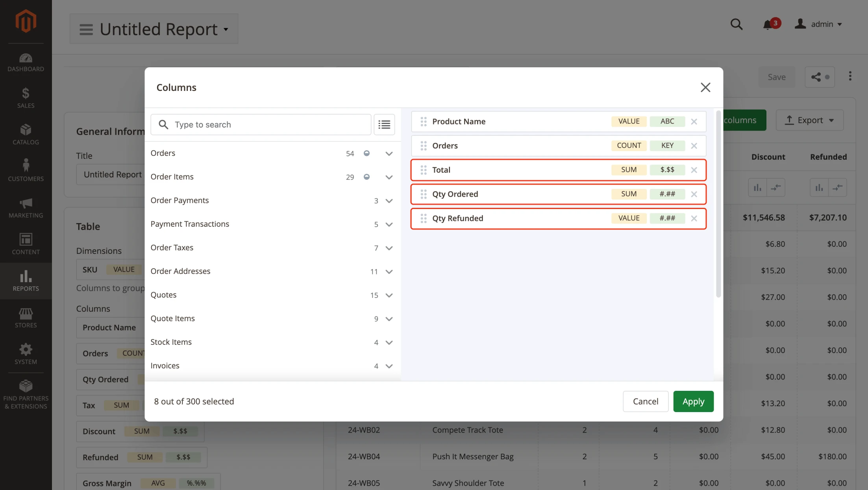The height and width of the screenshot is (490, 868).
Task: Select Reports in the left sidebar
Action: coord(26,280)
